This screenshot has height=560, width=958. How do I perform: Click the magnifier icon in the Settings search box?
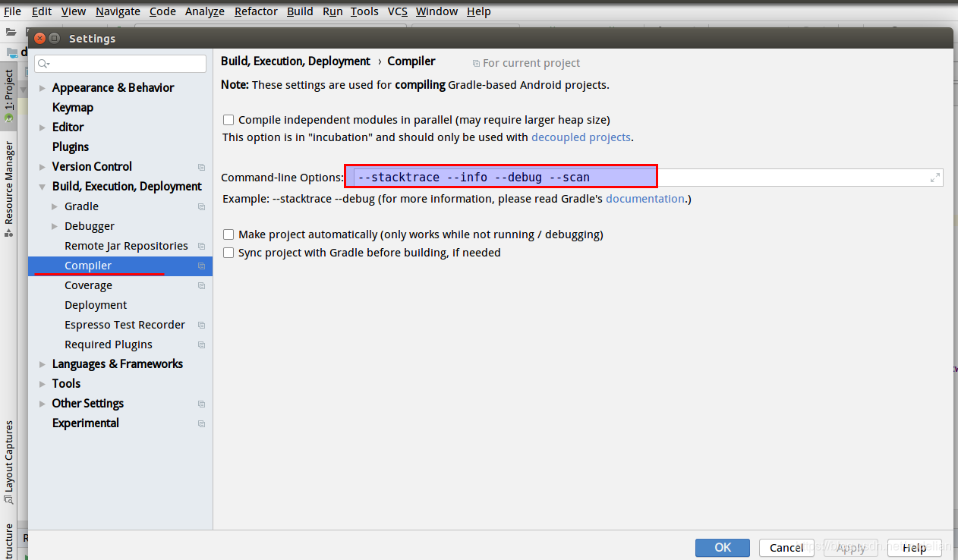(43, 64)
